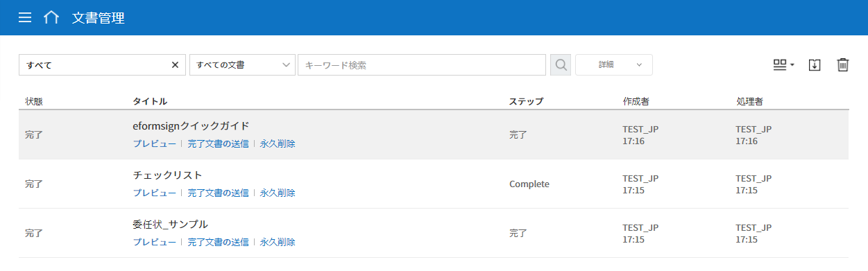The height and width of the screenshot is (271, 868).
Task: Click the trash delete icon
Action: coord(842,65)
